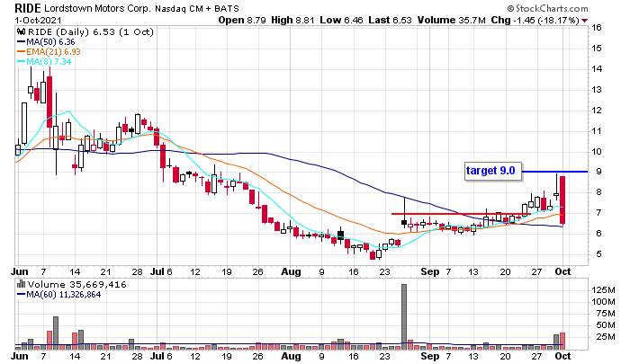The width and height of the screenshot is (630, 364).
Task: Click the red horizontal resistance line at 7
Action: (459, 214)
